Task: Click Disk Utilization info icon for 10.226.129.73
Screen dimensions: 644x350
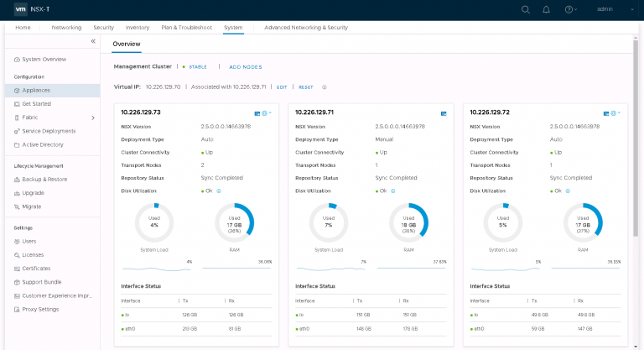Action: coord(219,191)
